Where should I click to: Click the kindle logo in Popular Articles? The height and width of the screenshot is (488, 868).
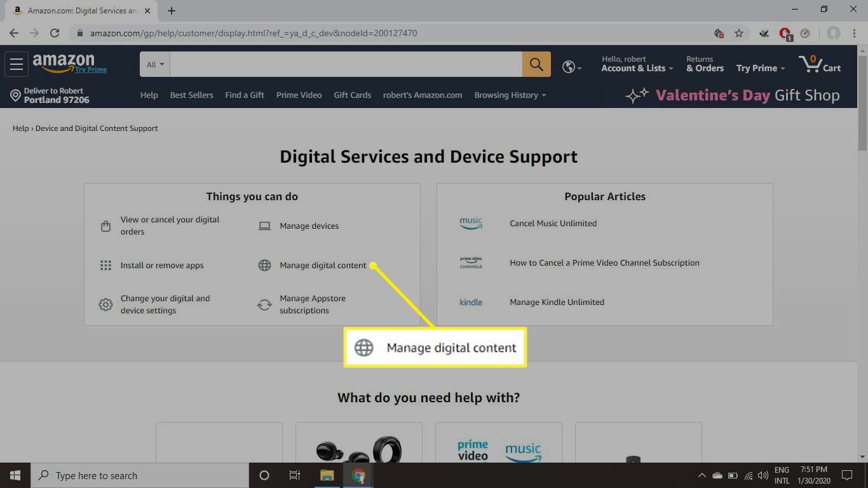[471, 302]
